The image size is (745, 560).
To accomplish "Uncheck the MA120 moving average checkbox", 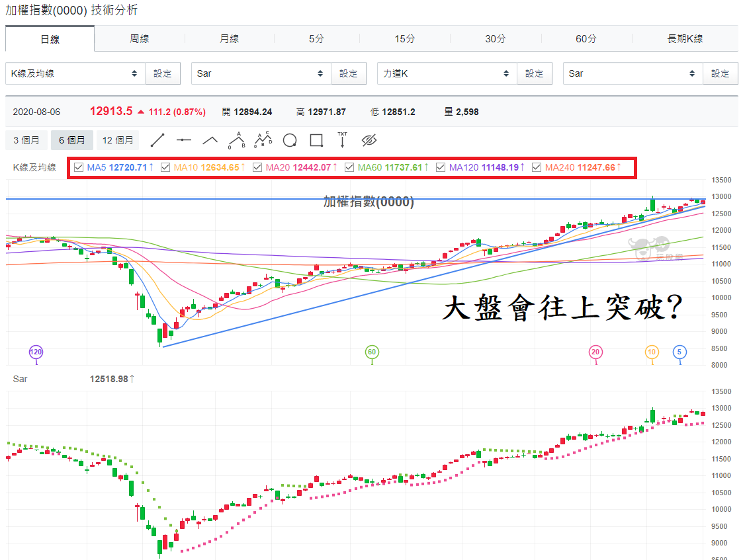I will (441, 167).
